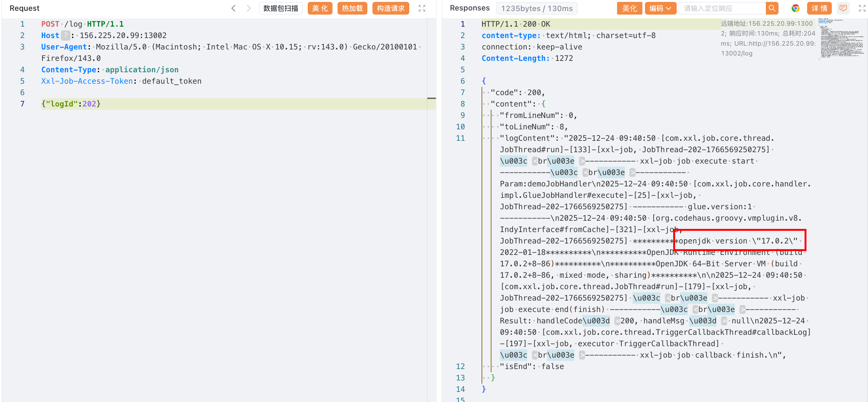Click the 数据包扫描 packet scan button
This screenshot has width=868, height=402.
click(280, 8)
